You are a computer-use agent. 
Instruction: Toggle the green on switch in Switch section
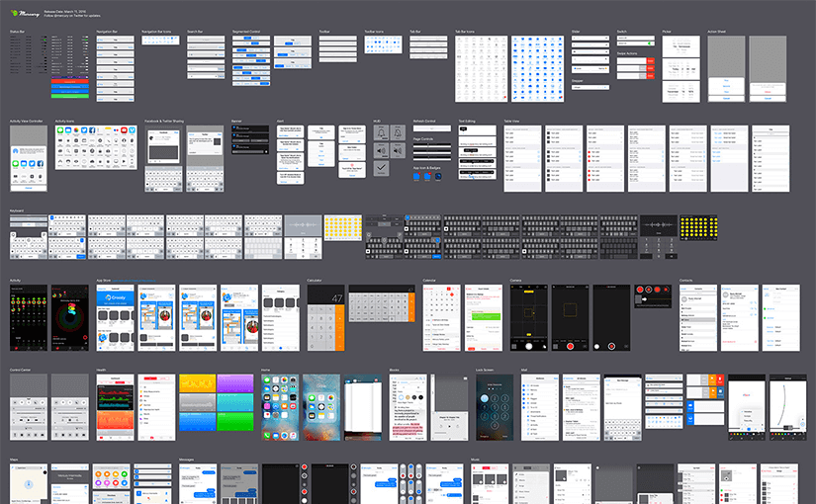(x=650, y=43)
